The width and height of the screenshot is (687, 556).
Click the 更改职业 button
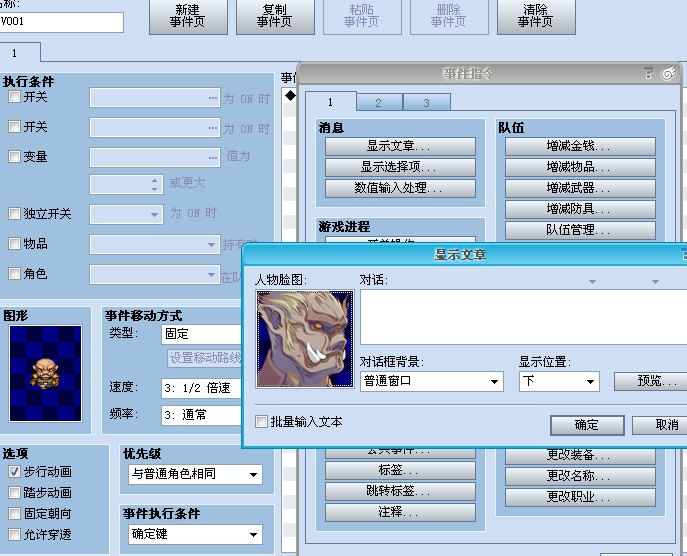click(581, 497)
